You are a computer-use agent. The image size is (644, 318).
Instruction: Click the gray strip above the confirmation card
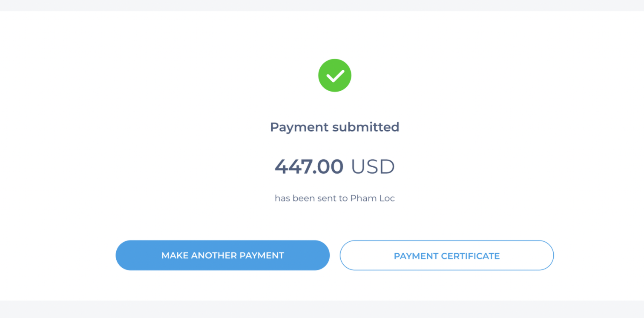322,5
